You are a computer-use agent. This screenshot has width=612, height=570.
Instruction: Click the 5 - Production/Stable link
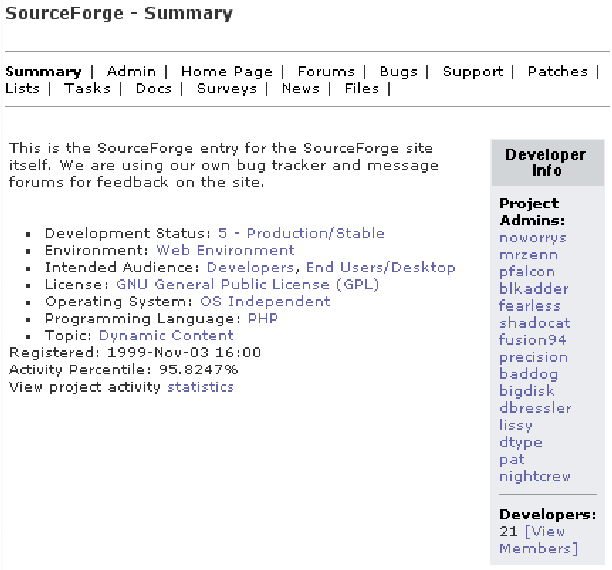(301, 233)
